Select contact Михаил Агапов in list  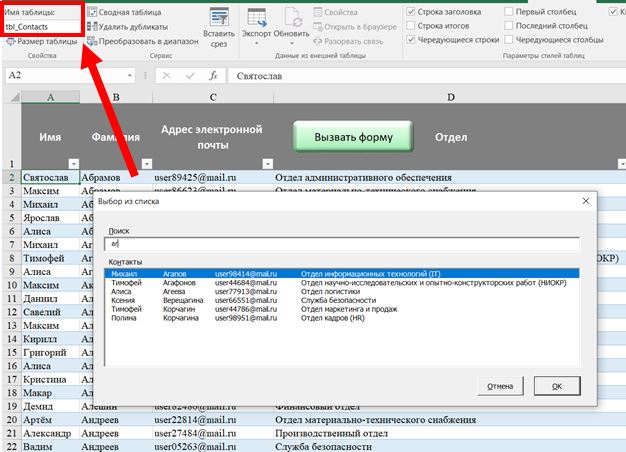[x=342, y=274]
